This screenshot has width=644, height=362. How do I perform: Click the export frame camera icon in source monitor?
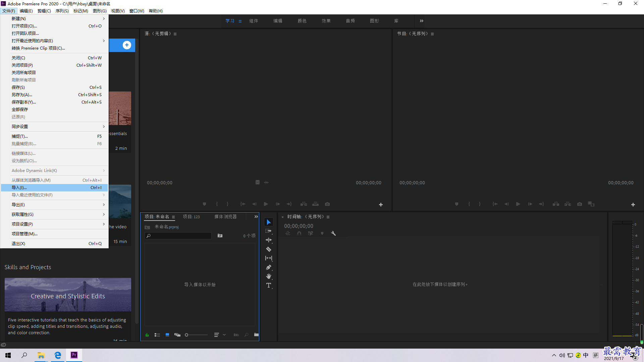coord(327,204)
